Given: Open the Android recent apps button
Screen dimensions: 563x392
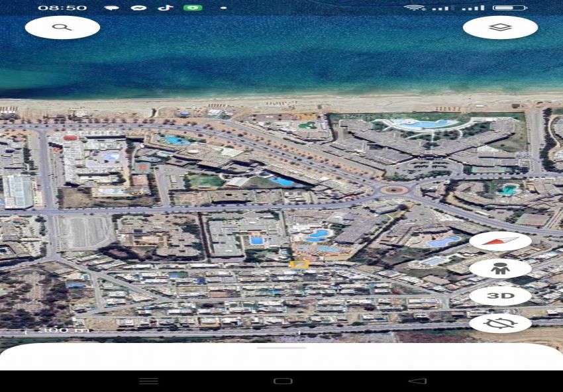Looking at the screenshot, I should [x=148, y=381].
